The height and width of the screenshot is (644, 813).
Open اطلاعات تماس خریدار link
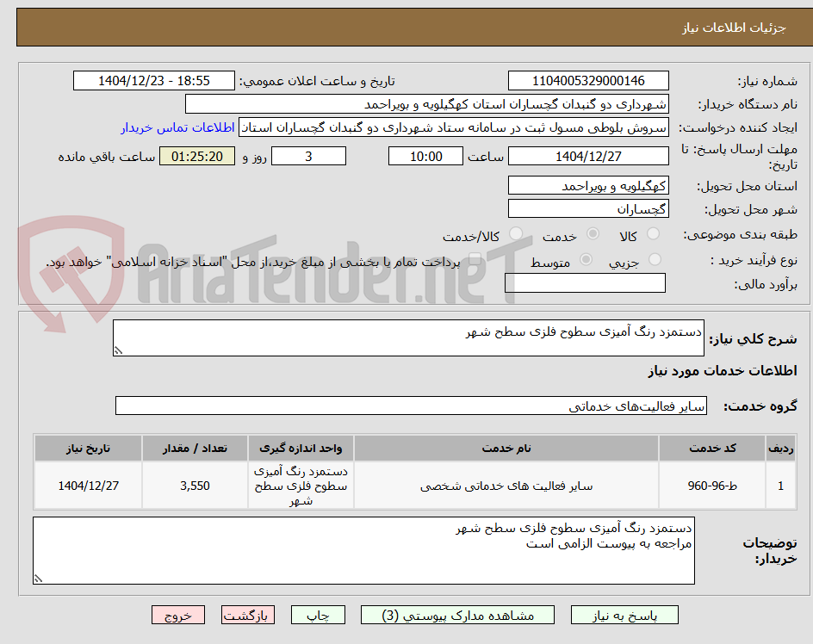[x=177, y=127]
